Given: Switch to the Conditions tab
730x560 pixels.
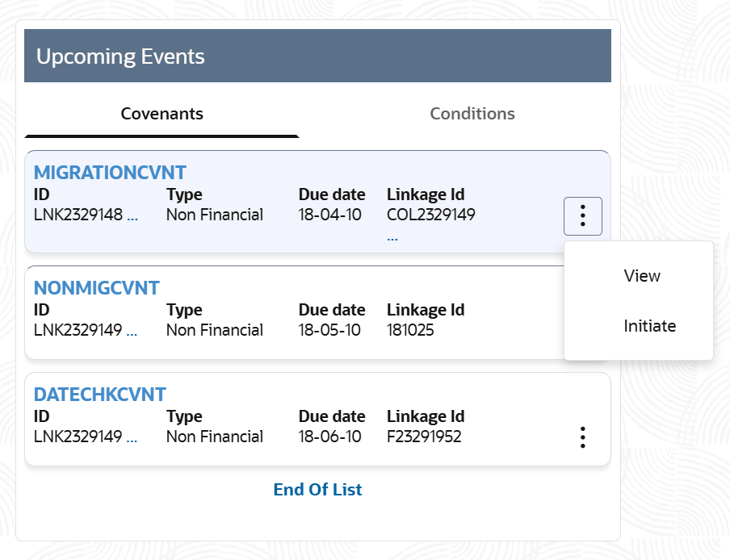Looking at the screenshot, I should click(472, 114).
